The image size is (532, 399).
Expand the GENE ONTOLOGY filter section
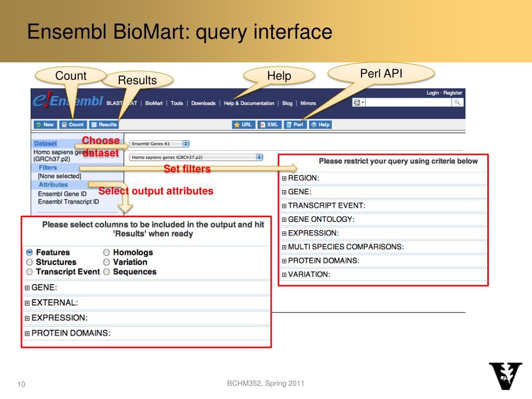pyautogui.click(x=284, y=220)
